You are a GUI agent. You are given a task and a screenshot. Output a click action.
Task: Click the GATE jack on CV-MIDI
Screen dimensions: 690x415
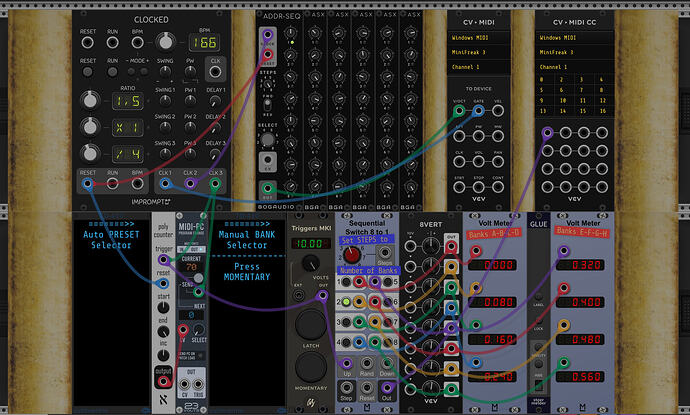pyautogui.click(x=478, y=111)
